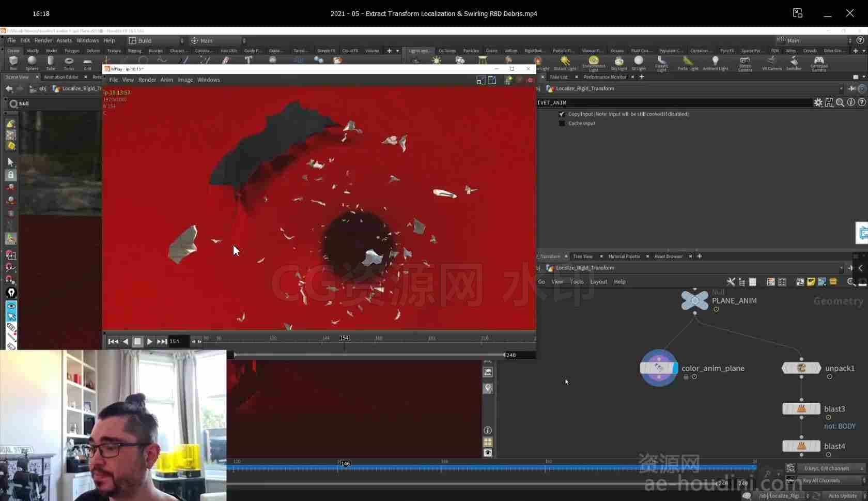Click the Sky Light shelf tool
Image resolution: width=868 pixels, height=501 pixels.
[618, 64]
